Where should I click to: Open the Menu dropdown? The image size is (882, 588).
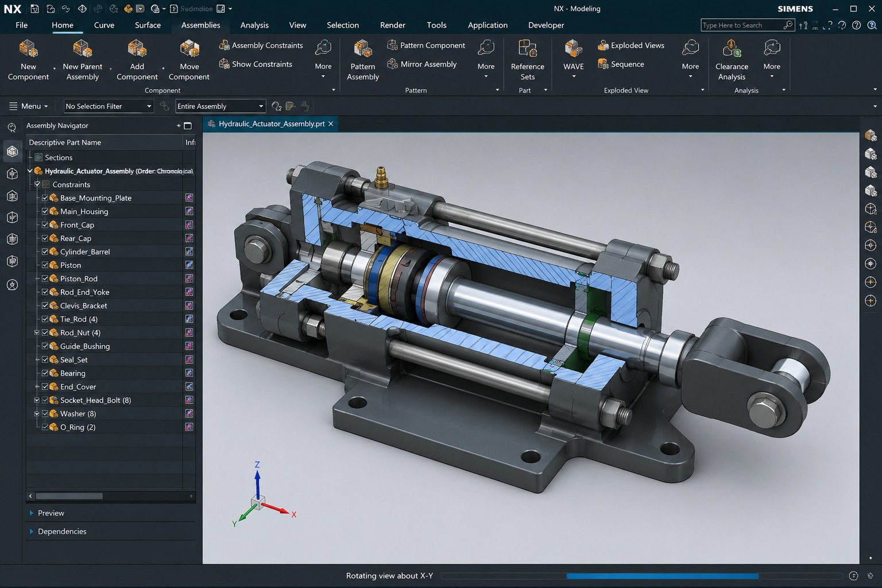[29, 106]
